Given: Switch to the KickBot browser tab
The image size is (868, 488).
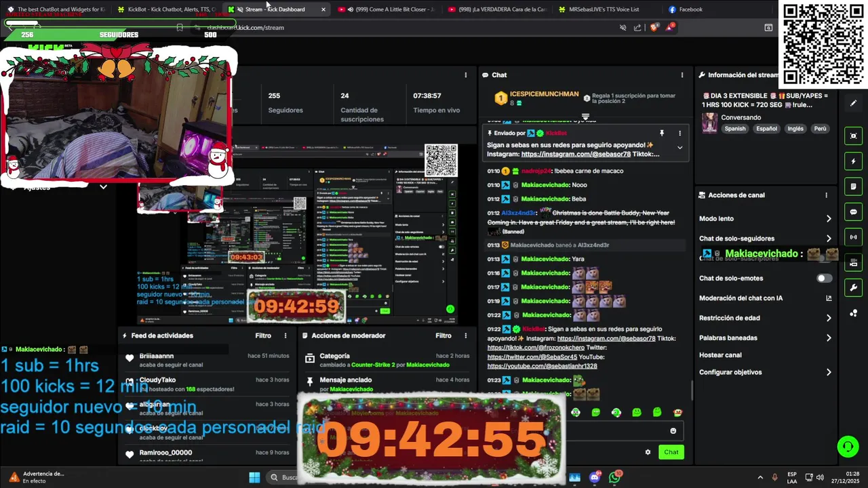Looking at the screenshot, I should (166, 9).
